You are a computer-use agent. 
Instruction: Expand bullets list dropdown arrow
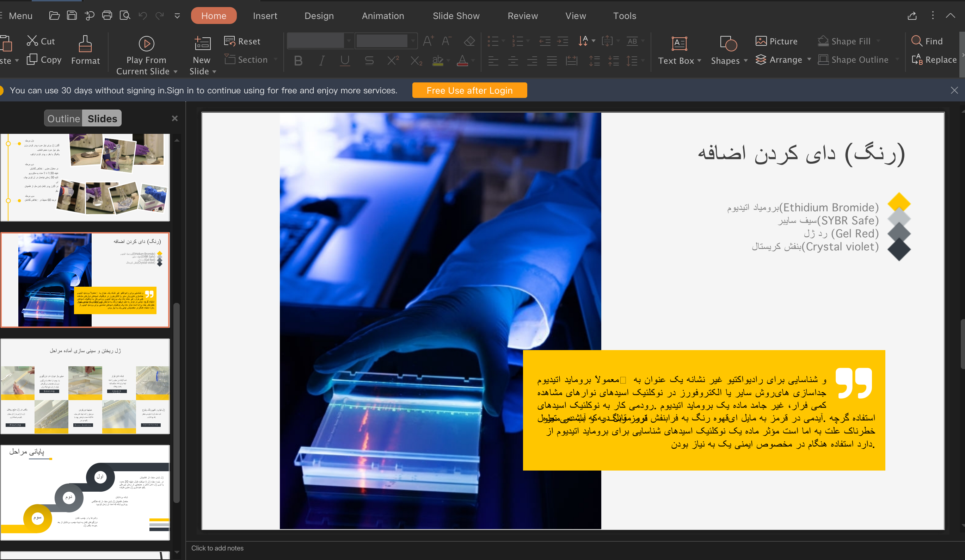(503, 41)
